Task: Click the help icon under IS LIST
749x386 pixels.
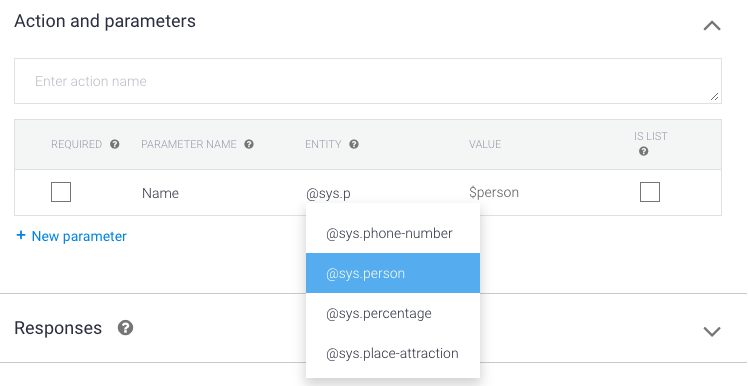Action: pyautogui.click(x=643, y=151)
